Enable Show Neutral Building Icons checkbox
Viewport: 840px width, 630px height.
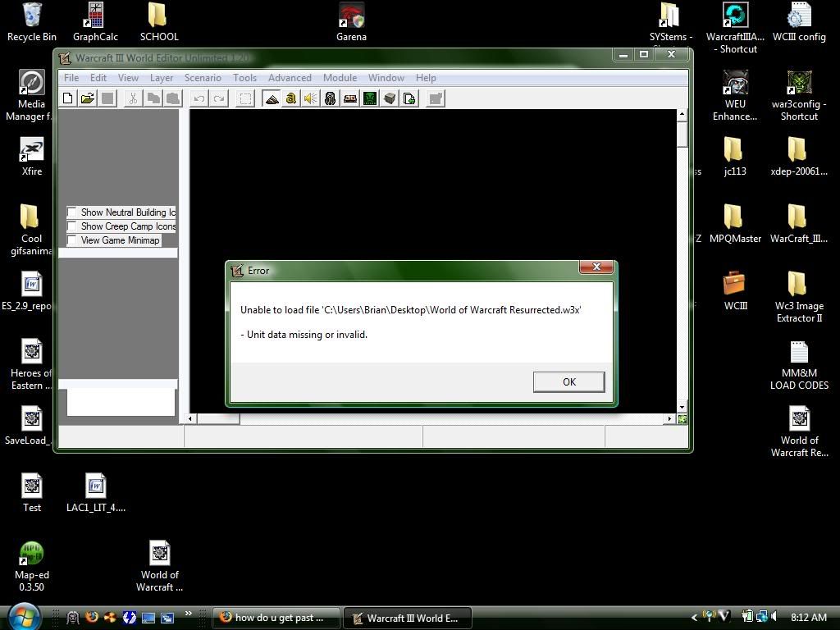[x=72, y=212]
